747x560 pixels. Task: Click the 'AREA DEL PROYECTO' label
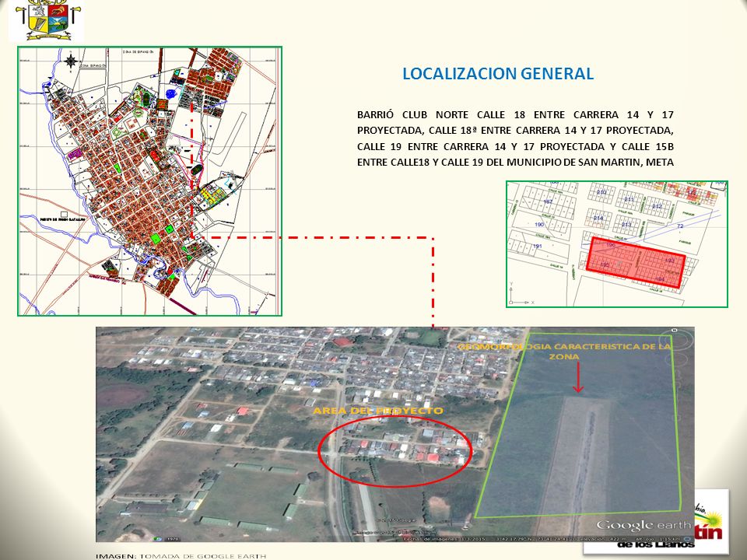pyautogui.click(x=378, y=411)
